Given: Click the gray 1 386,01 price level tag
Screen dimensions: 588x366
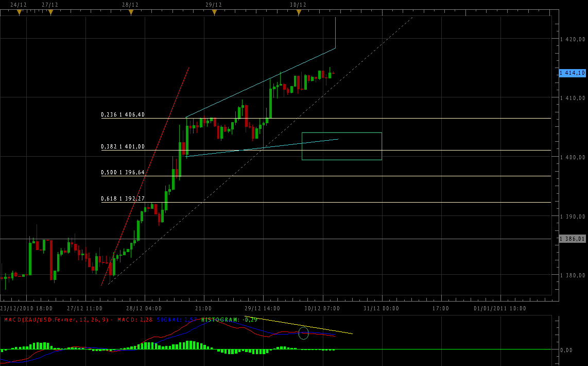Looking at the screenshot, I should pos(572,239).
